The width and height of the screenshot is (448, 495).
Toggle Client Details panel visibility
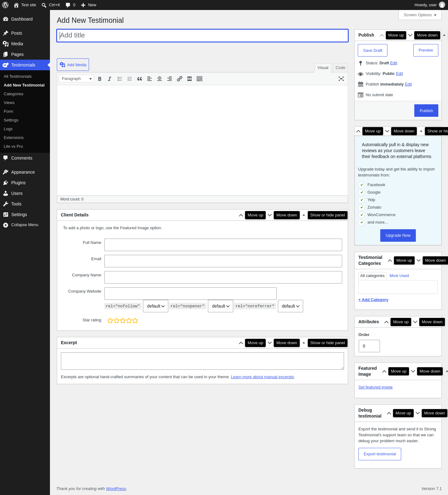304,215
